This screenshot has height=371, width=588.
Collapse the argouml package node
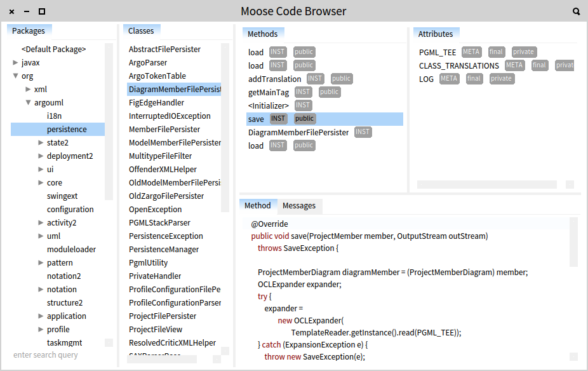coord(29,103)
